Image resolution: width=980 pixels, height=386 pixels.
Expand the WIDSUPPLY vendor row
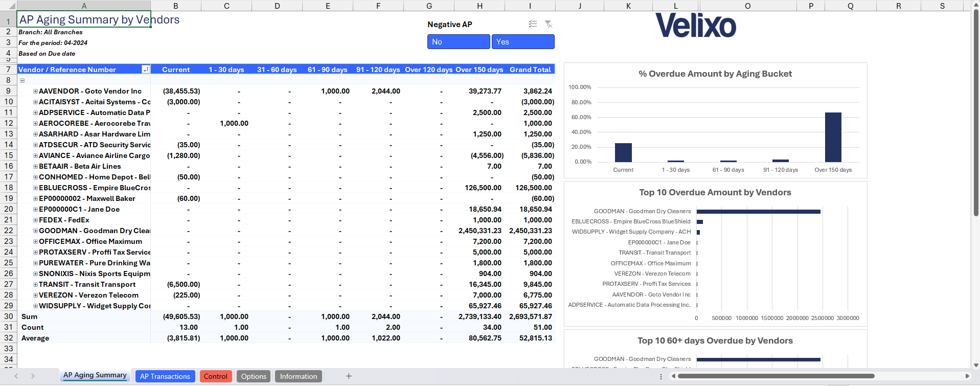coord(35,306)
